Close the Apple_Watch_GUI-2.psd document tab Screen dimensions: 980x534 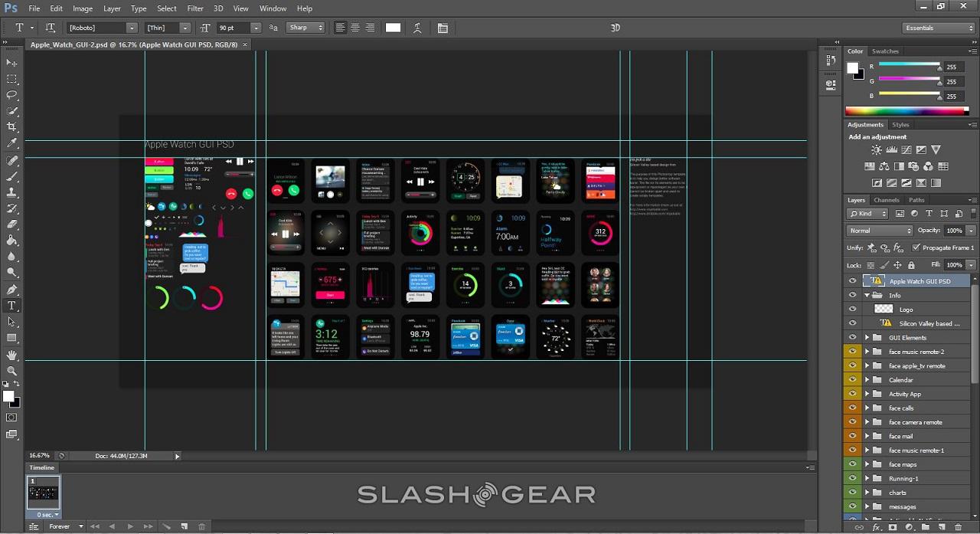coord(245,44)
